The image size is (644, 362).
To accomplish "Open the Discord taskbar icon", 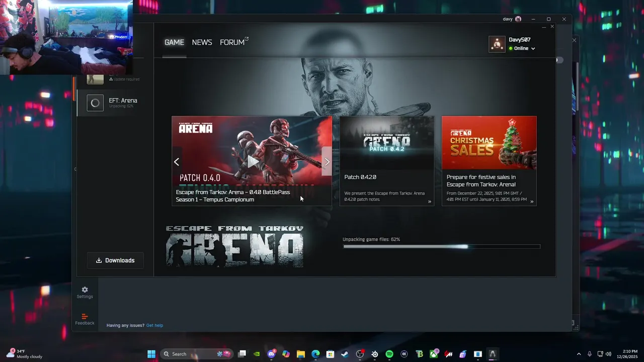I will pyautogui.click(x=272, y=354).
